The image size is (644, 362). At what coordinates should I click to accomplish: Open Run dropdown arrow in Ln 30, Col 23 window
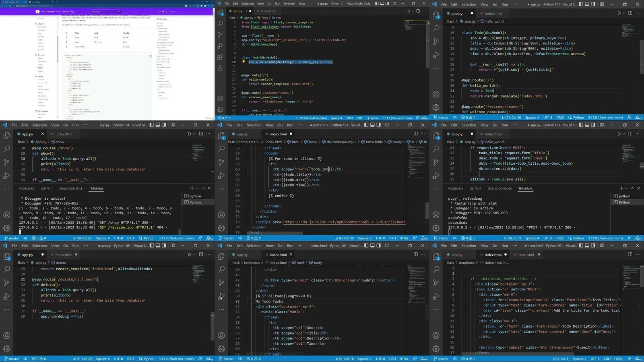(x=194, y=134)
